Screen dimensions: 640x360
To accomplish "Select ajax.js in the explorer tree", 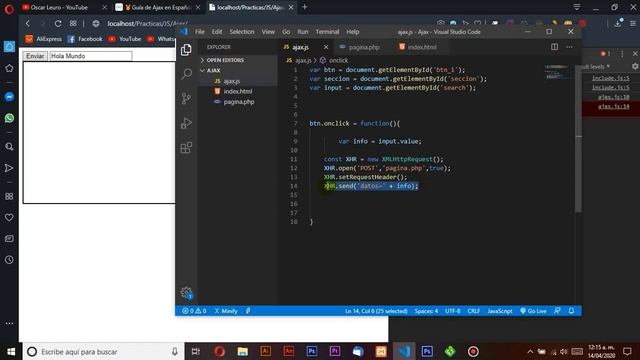I will [231, 81].
